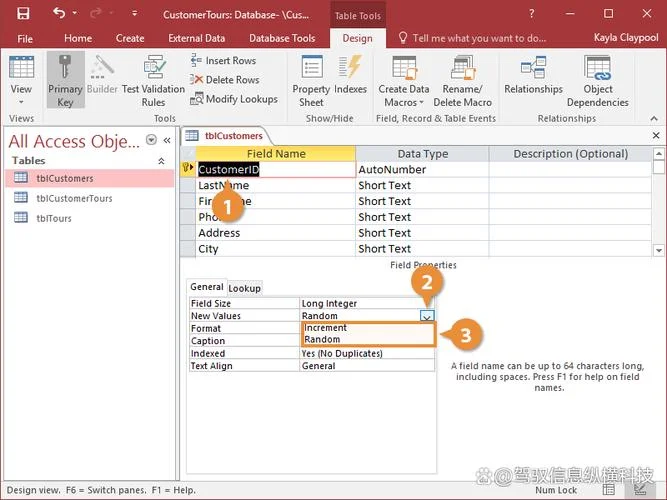The height and width of the screenshot is (500, 667).
Task: Open the New Values dropdown arrow
Action: [x=427, y=316]
